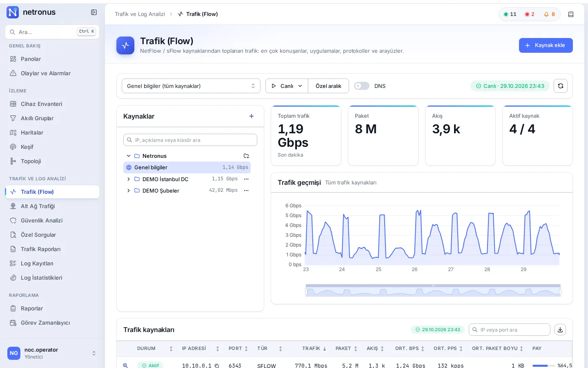Click the chart range slider left handle
This screenshot has height=368, width=588.
(306, 292)
